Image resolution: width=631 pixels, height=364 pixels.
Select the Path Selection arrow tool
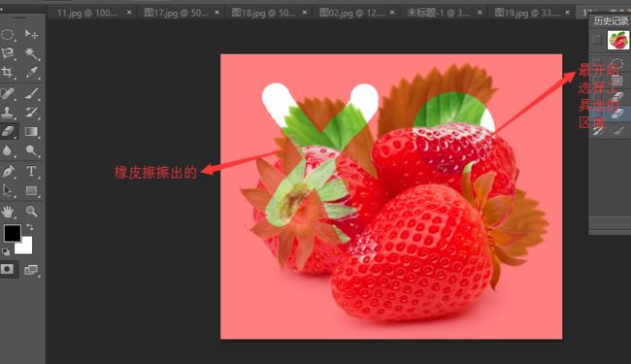[8, 190]
